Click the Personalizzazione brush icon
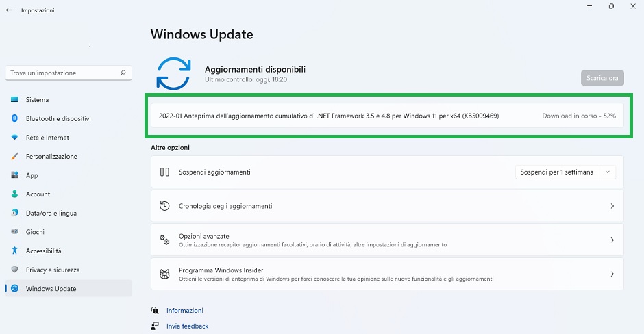This screenshot has width=644, height=334. click(15, 156)
